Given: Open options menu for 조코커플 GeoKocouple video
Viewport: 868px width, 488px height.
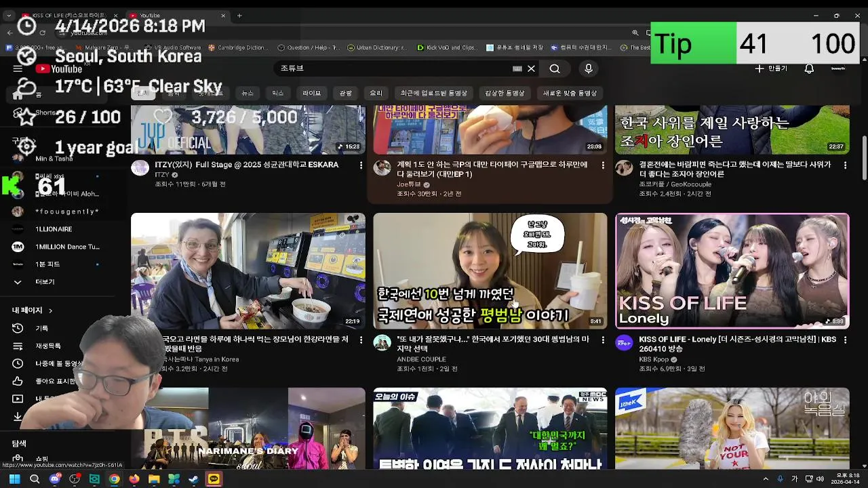Looking at the screenshot, I should coord(845,165).
